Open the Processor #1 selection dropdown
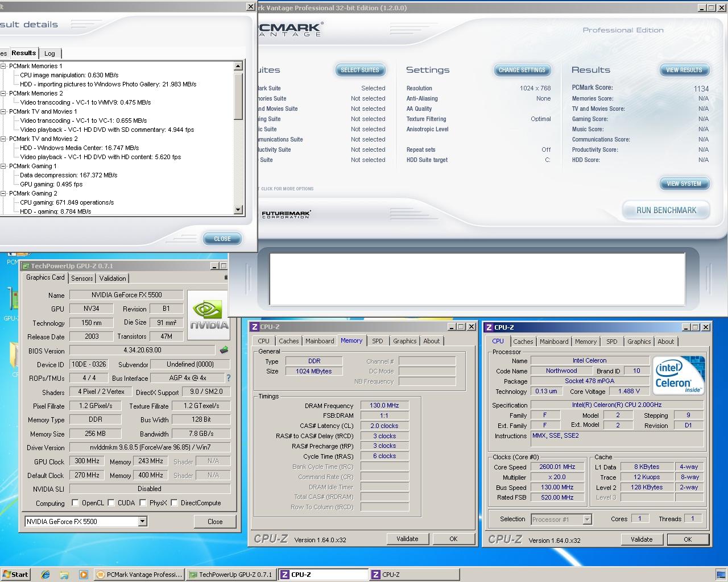The width and height of the screenshot is (728, 582). click(587, 519)
